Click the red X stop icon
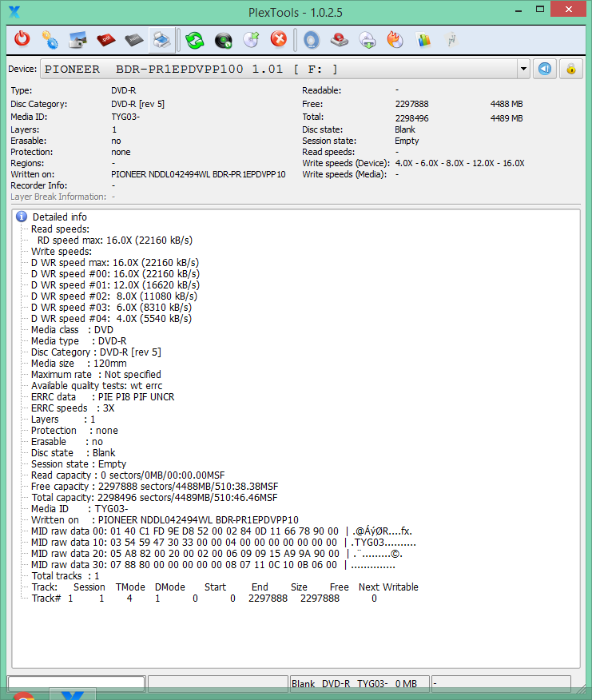592x700 pixels. point(279,39)
